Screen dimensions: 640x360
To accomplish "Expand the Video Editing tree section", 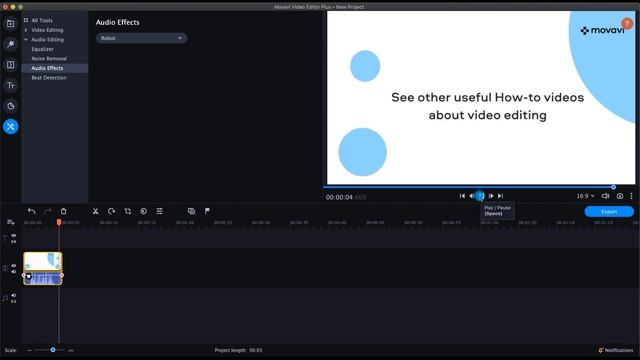I will (x=26, y=30).
